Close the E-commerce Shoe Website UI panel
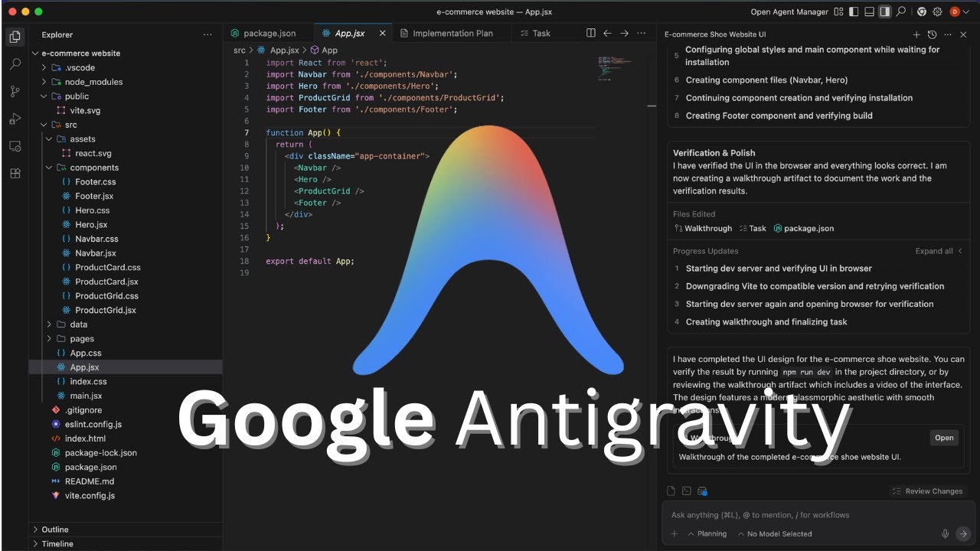The height and width of the screenshot is (551, 980). (x=964, y=34)
